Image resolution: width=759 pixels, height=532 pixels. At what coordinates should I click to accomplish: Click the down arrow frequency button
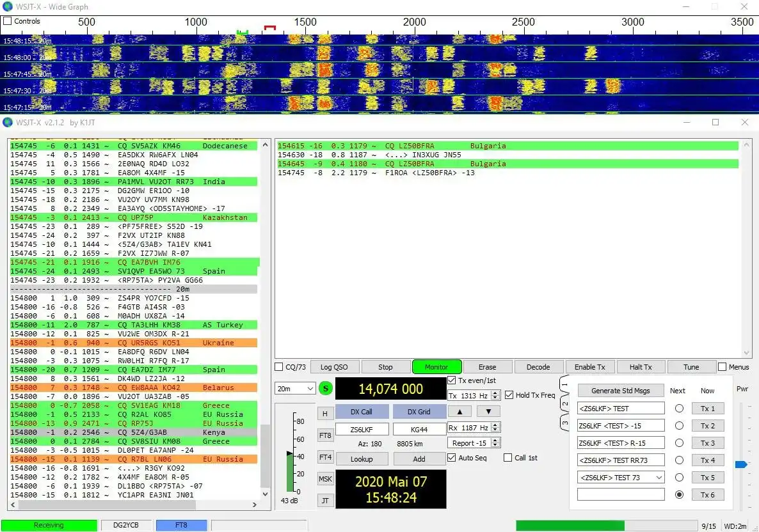point(488,412)
